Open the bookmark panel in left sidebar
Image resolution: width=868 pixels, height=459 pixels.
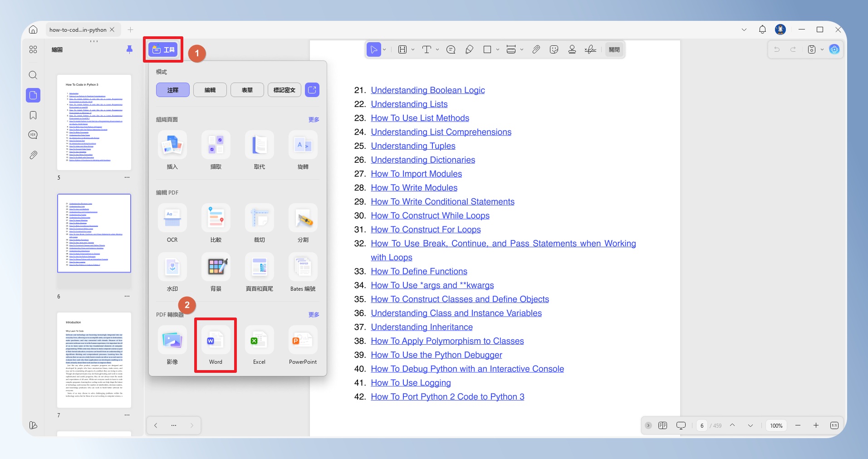pyautogui.click(x=33, y=115)
